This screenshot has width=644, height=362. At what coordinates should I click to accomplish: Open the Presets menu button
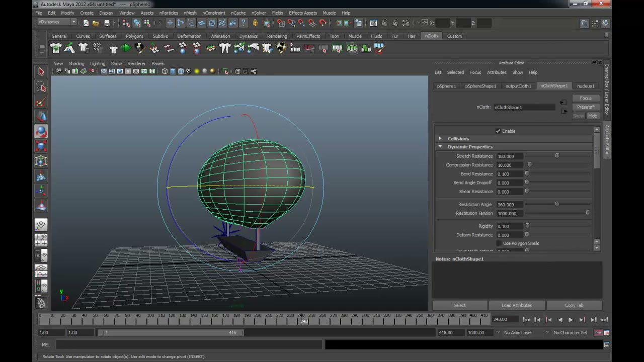(586, 107)
